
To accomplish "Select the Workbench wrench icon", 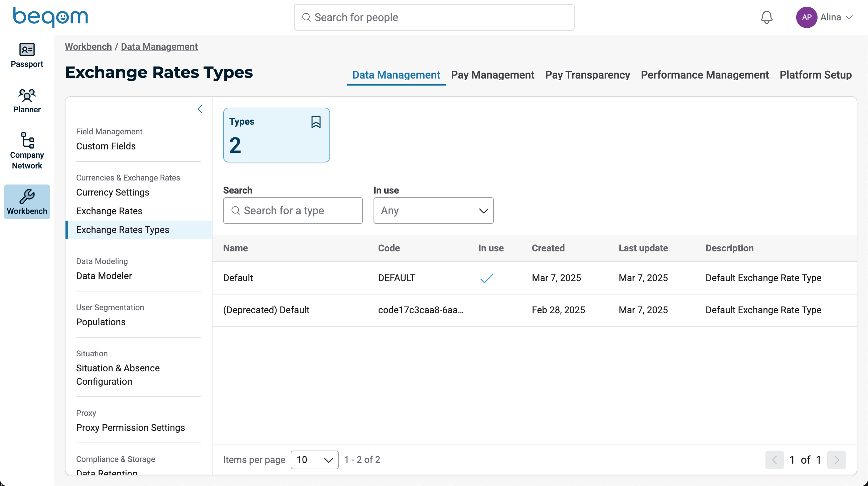I will (27, 197).
